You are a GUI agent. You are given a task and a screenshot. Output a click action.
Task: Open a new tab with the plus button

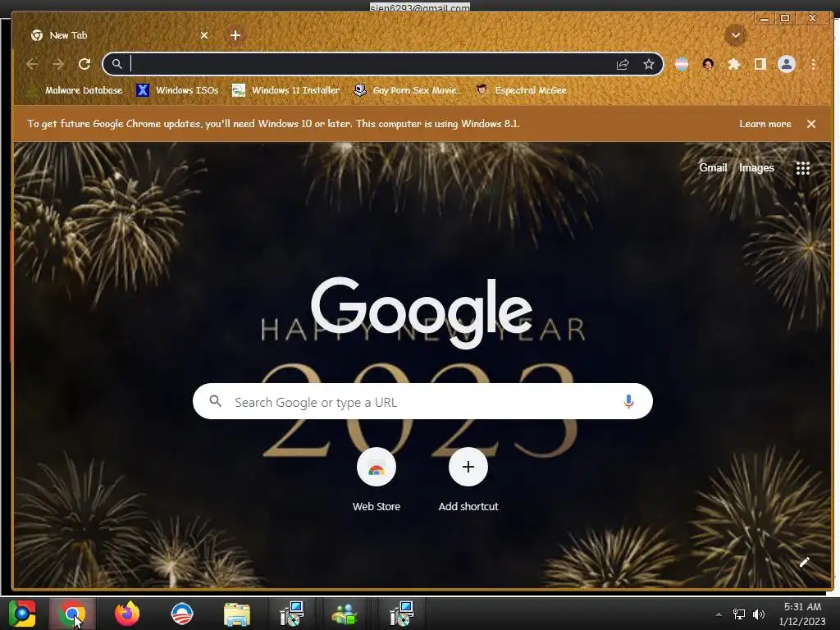[x=235, y=35]
